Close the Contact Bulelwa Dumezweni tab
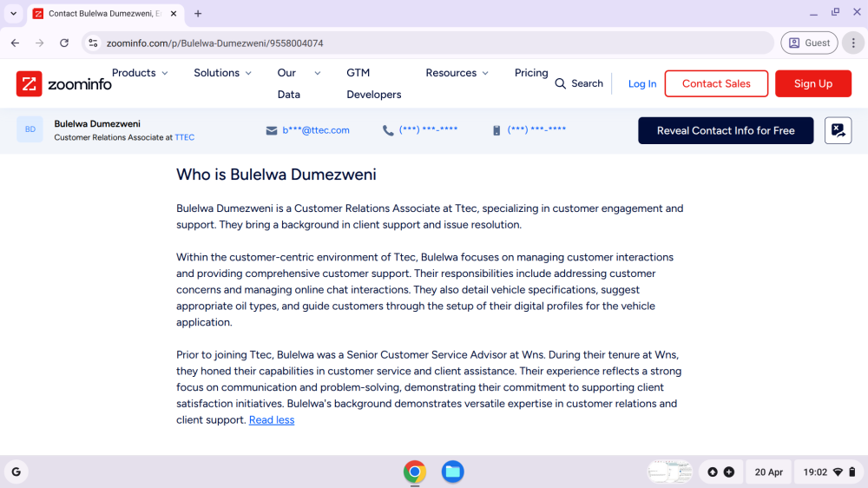Screen dimensions: 868x488 (174, 13)
